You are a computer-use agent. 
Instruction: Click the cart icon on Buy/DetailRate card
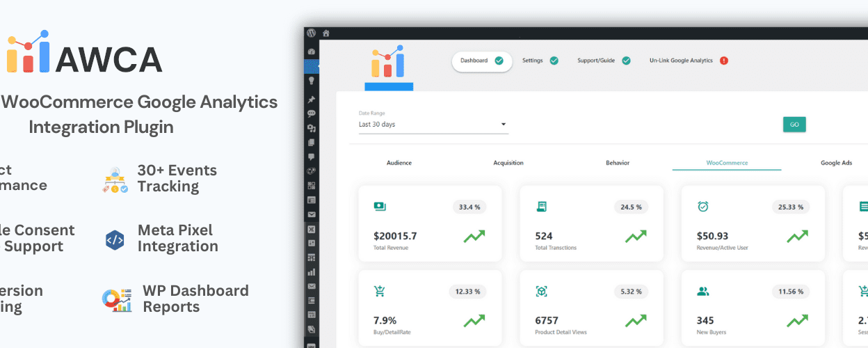(380, 292)
